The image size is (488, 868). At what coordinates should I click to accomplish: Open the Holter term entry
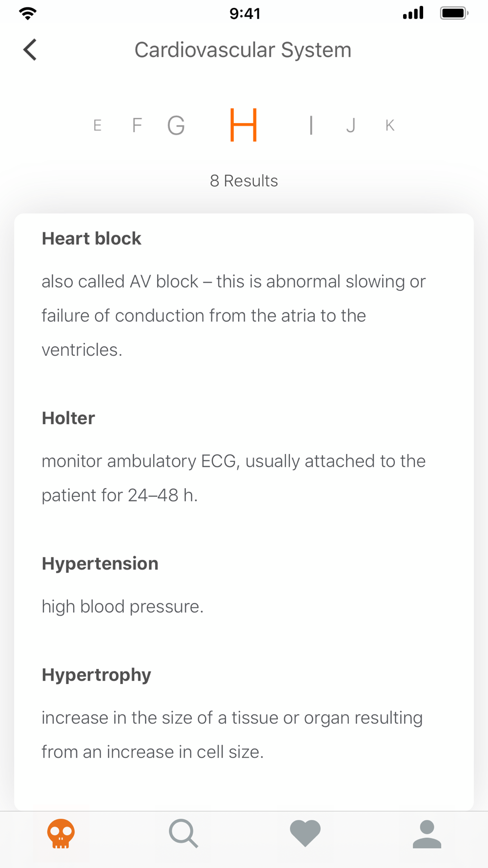tap(68, 418)
